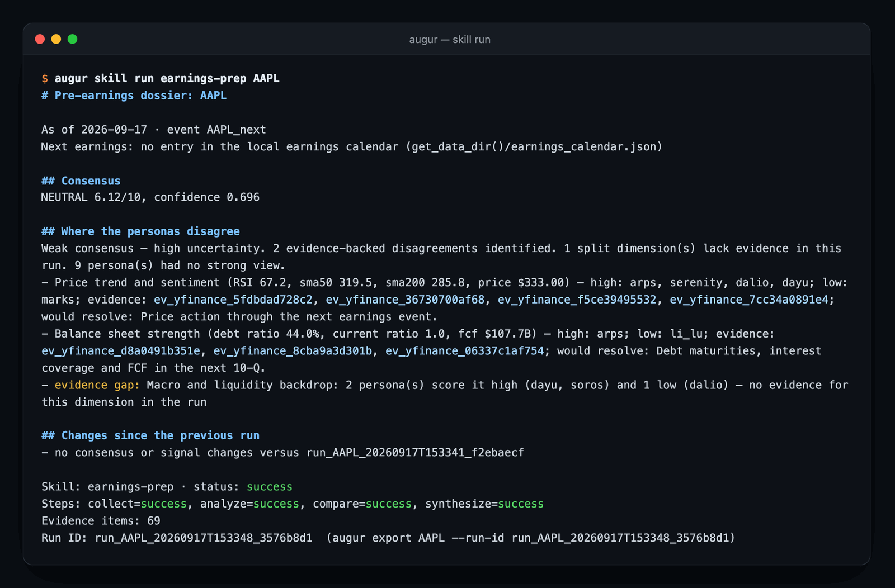Click '## Changes since the previous run' heading
This screenshot has width=895, height=588.
pyautogui.click(x=150, y=435)
